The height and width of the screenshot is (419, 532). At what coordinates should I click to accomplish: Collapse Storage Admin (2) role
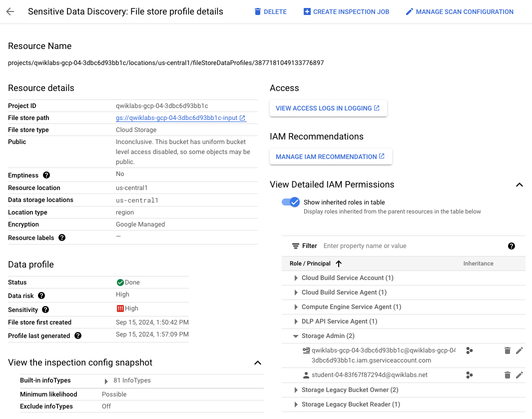tap(296, 336)
